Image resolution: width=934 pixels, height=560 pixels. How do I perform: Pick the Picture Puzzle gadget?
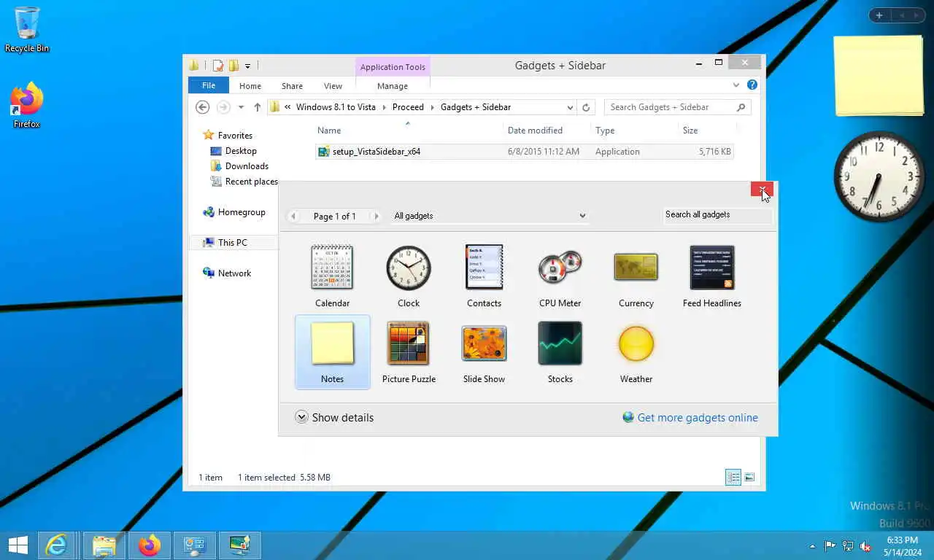pyautogui.click(x=409, y=352)
